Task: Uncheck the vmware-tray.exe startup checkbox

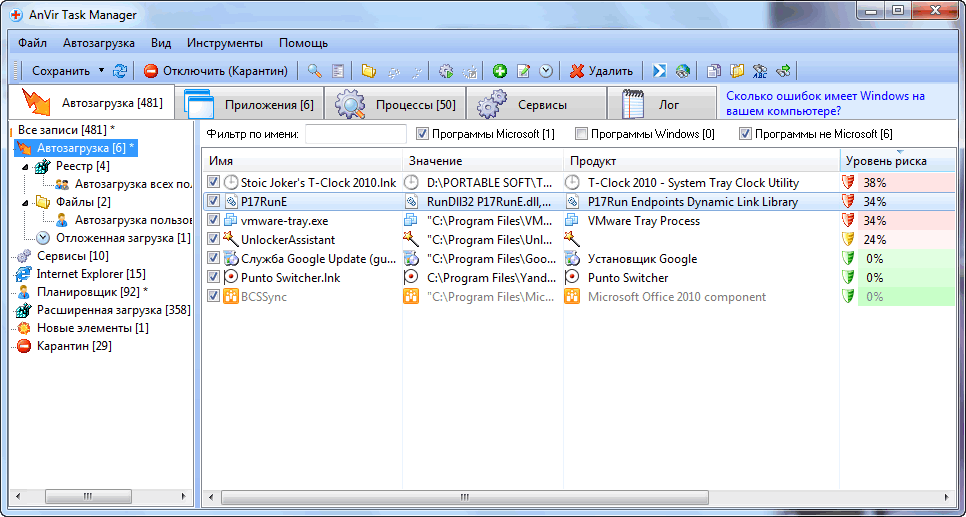Action: pos(213,221)
